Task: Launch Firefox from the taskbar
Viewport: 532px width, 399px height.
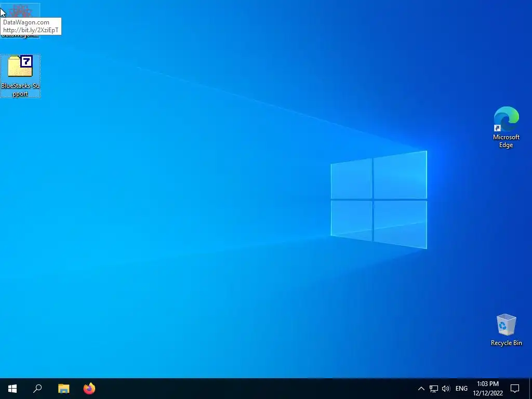Action: pyautogui.click(x=89, y=389)
